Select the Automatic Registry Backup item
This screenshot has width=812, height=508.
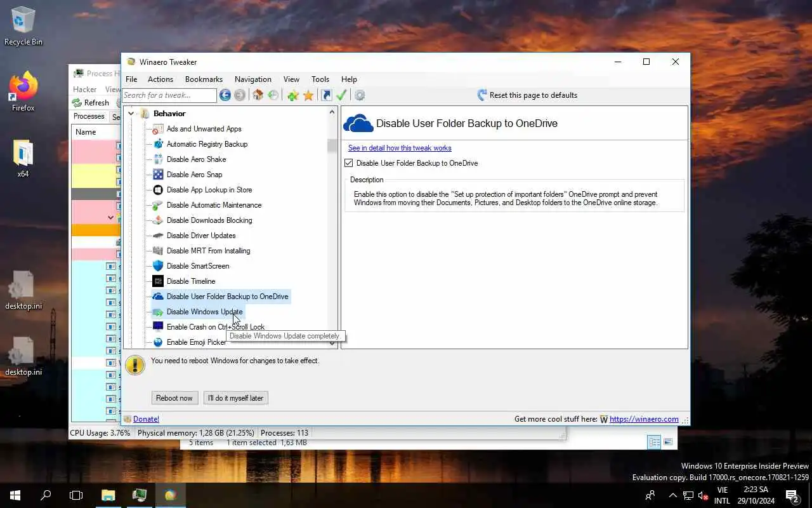tap(207, 144)
